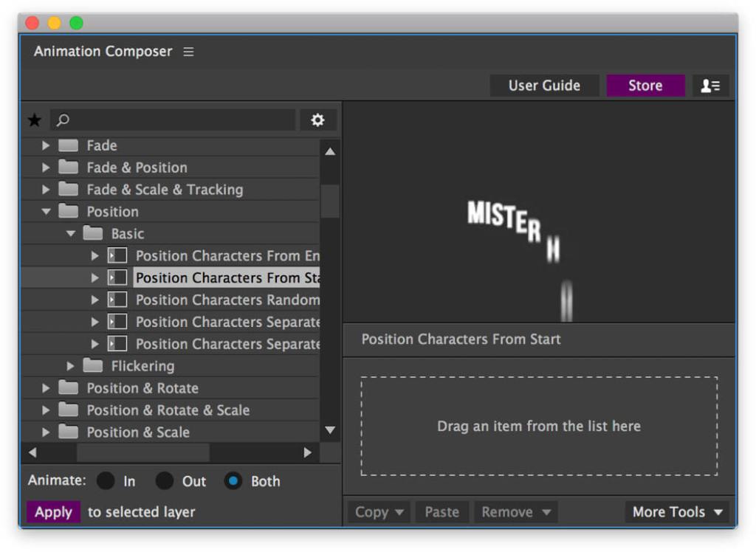Image resolution: width=756 pixels, height=552 pixels.
Task: Collapse the Position folder
Action: (x=46, y=212)
